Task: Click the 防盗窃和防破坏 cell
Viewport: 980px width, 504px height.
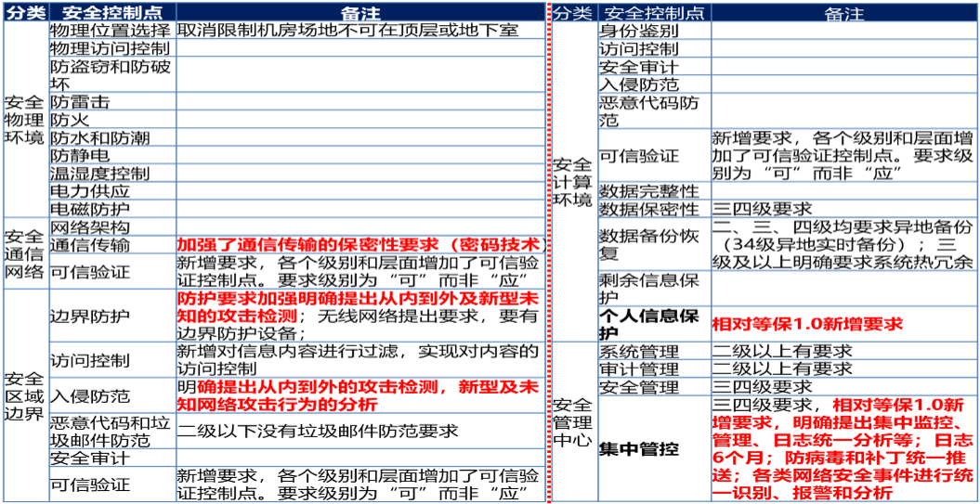Action: [112, 74]
